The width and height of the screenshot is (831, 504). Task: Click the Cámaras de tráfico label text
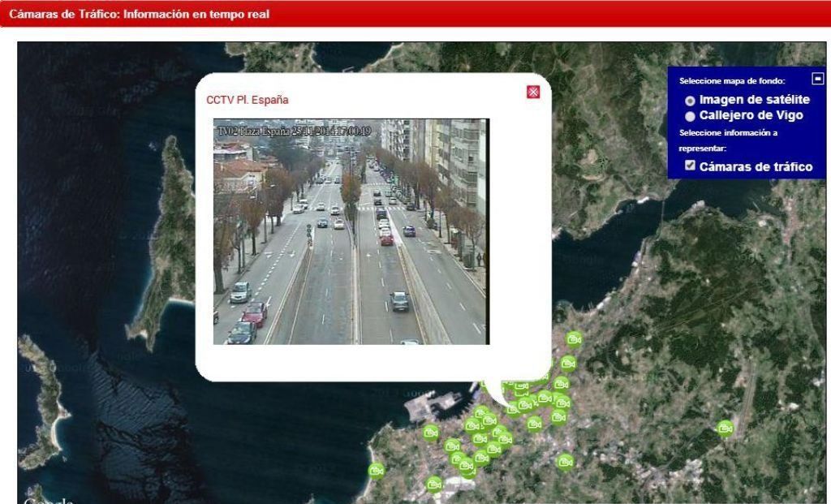pyautogui.click(x=756, y=166)
